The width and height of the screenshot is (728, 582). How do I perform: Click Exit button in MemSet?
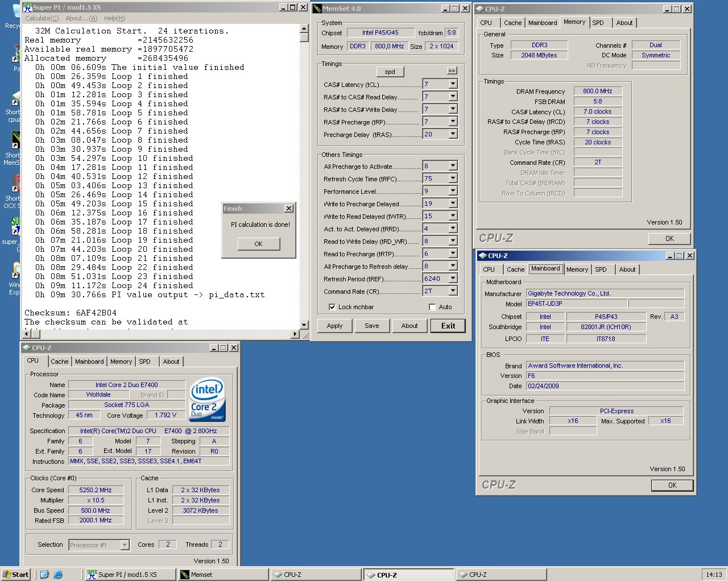(448, 326)
